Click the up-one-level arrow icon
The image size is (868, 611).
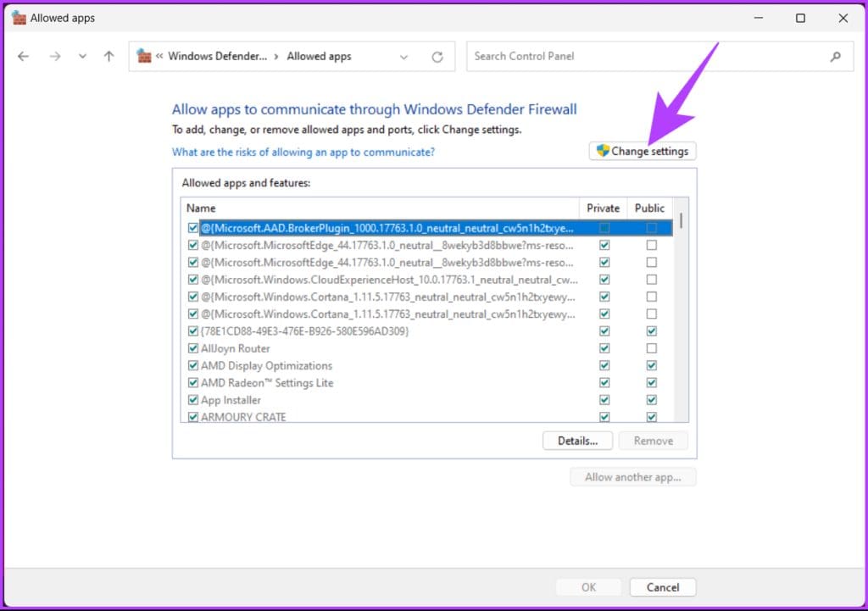click(x=108, y=56)
